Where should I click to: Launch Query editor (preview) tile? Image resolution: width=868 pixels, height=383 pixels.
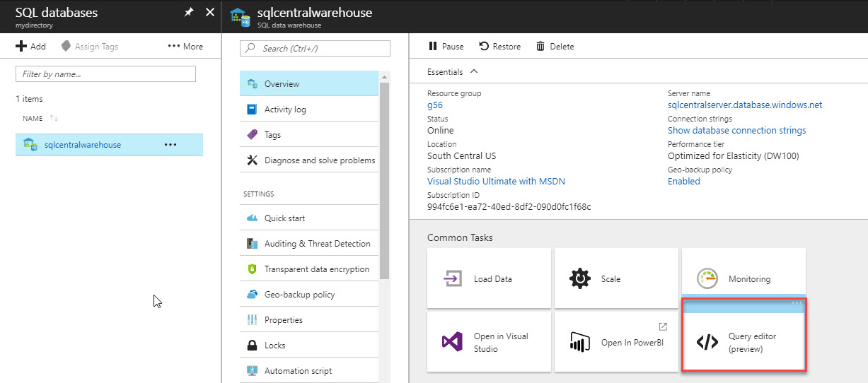pos(743,343)
